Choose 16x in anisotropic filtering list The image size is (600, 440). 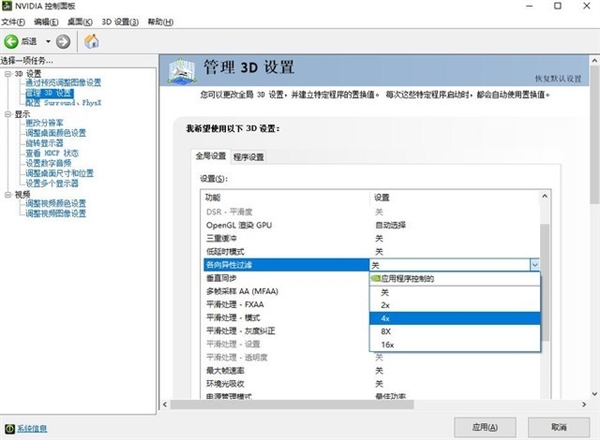pyautogui.click(x=455, y=344)
